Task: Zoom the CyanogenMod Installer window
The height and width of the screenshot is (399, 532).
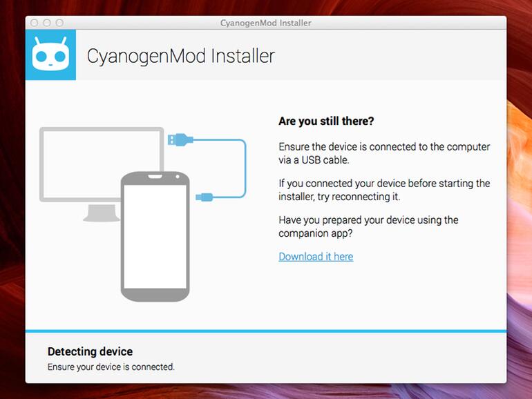Action: point(59,23)
